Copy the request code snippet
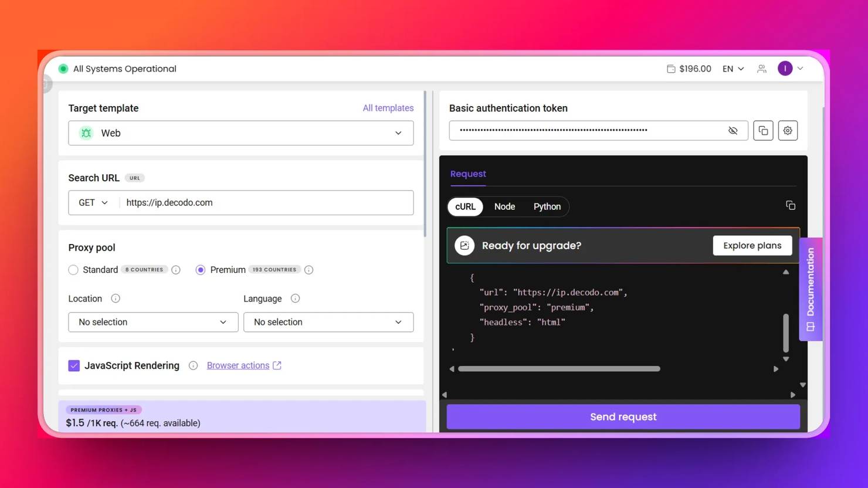 791,205
